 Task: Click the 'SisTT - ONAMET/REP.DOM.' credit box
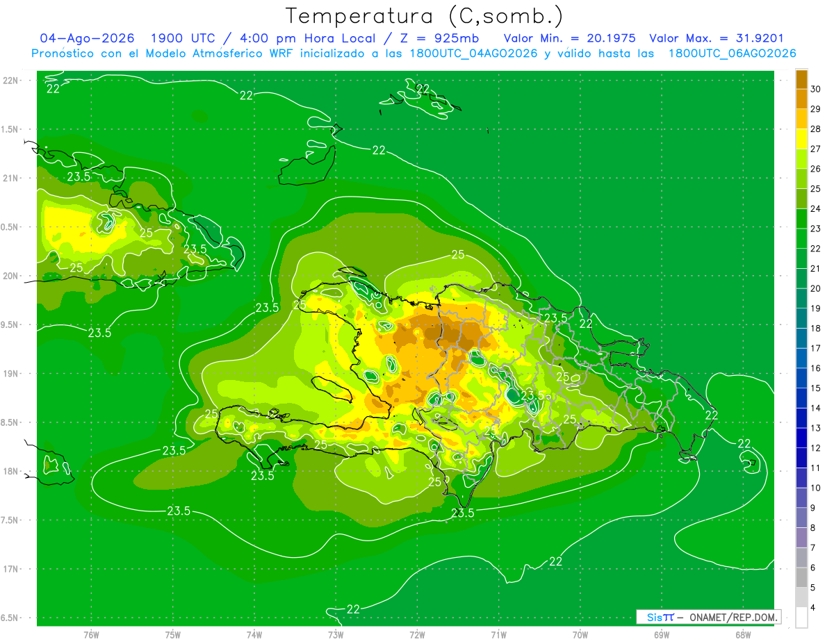(709, 617)
